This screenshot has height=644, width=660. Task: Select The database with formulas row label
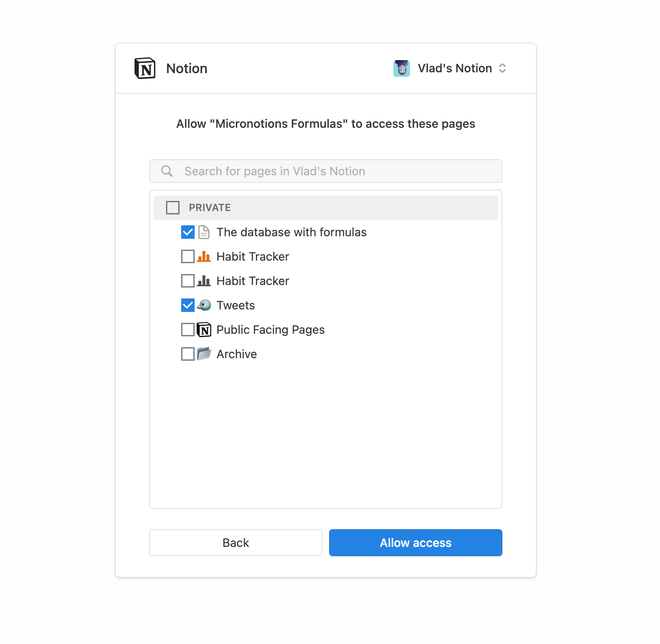(291, 232)
